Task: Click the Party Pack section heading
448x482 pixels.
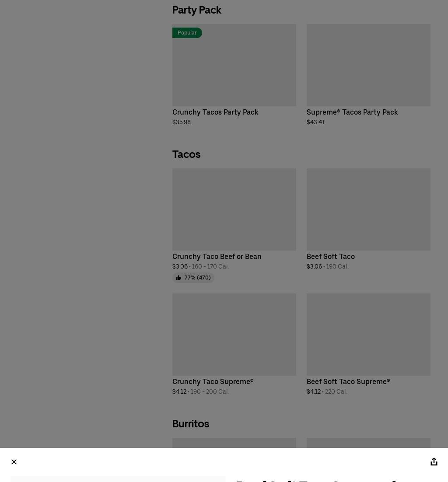Action: [x=196, y=10]
